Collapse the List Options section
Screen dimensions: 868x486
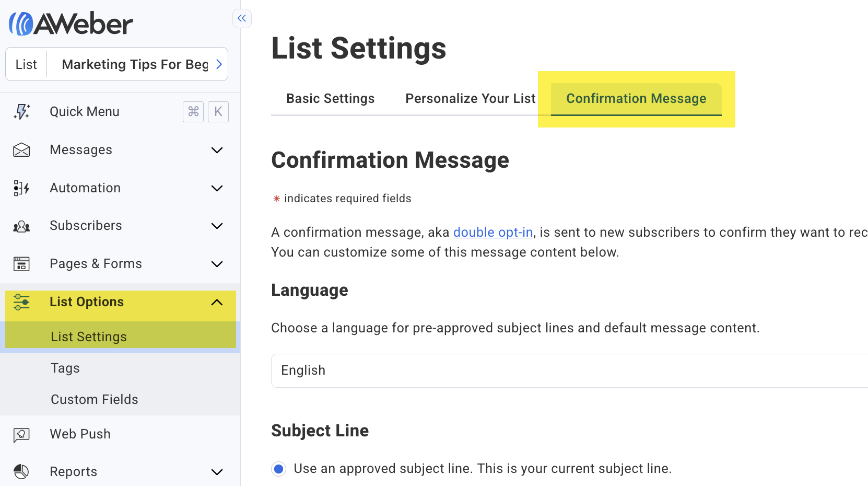[x=217, y=302]
